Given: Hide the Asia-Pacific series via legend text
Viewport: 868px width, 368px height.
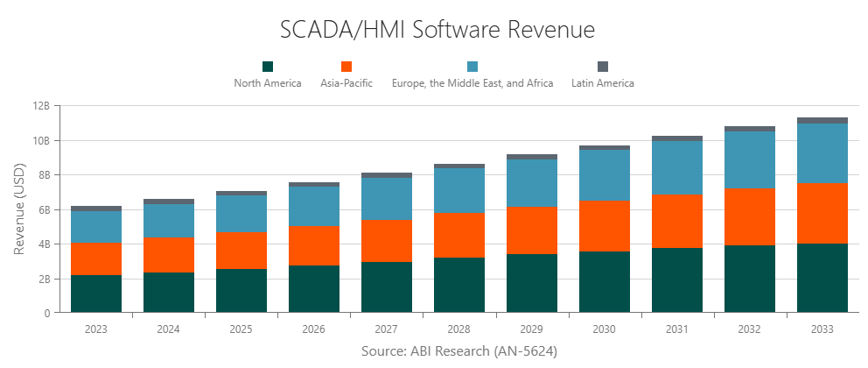Looking at the screenshot, I should tap(346, 83).
